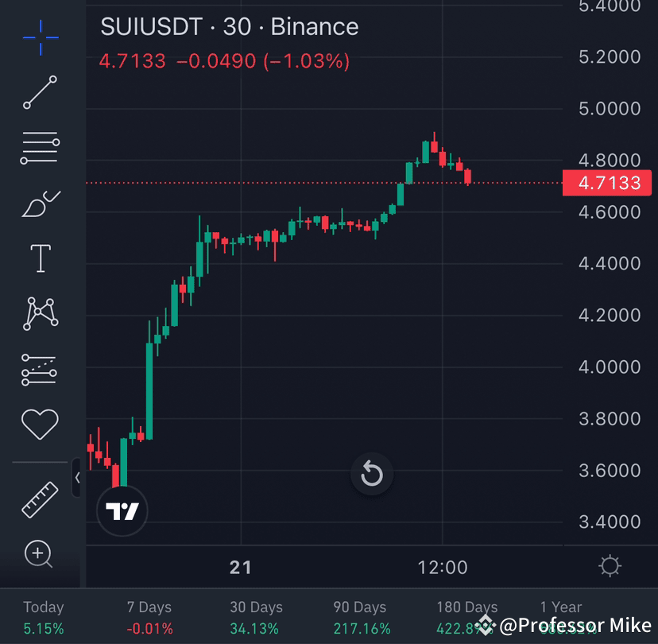Viewport: 658px width, 644px height.
Task: Select the XABCD Pattern tool
Action: 40,313
